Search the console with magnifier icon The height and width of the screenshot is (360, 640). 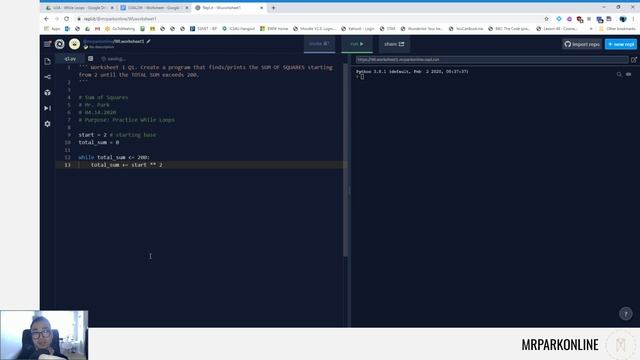619,74
